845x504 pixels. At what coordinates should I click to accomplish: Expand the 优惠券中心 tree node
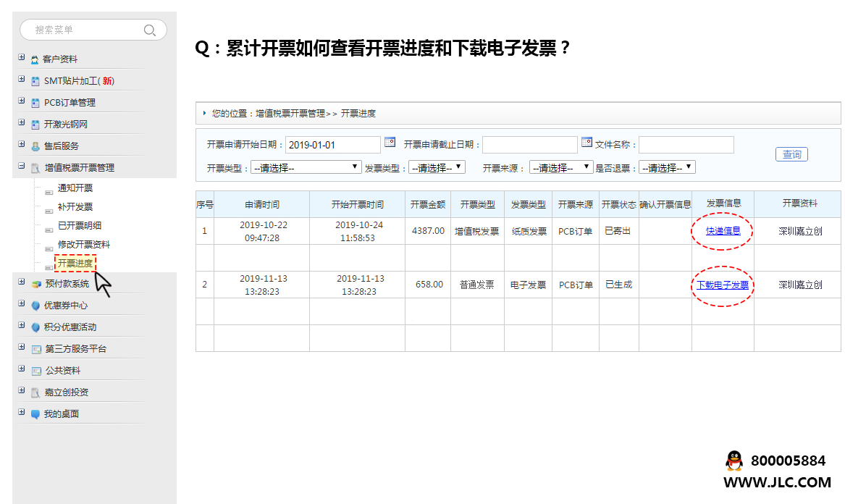coord(22,304)
